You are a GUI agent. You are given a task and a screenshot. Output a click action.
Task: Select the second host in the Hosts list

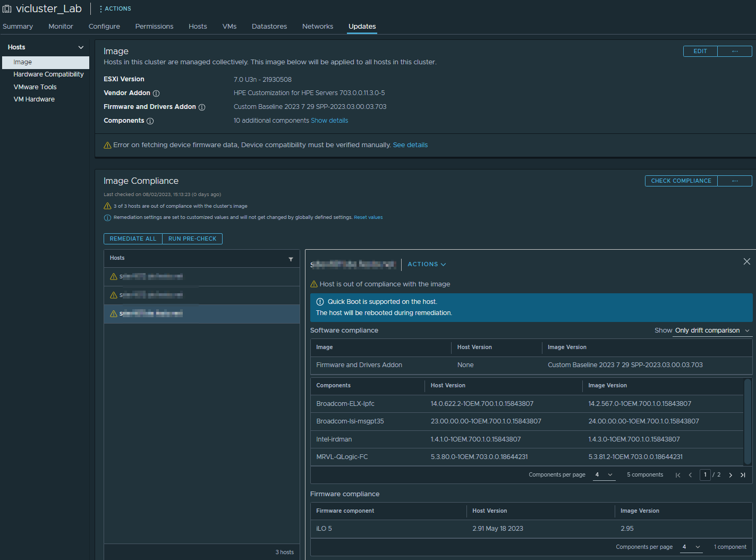pos(202,295)
